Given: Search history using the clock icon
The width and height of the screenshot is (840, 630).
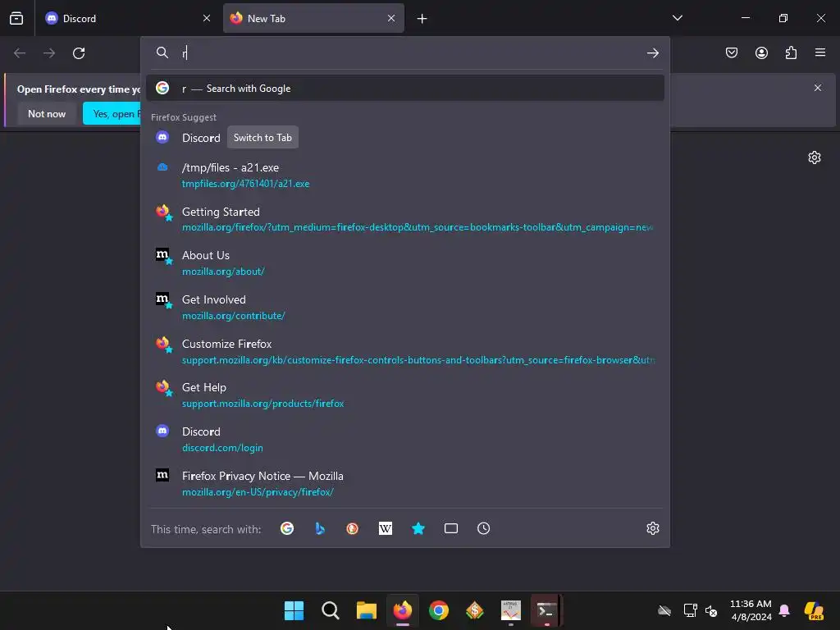Looking at the screenshot, I should pyautogui.click(x=484, y=529).
